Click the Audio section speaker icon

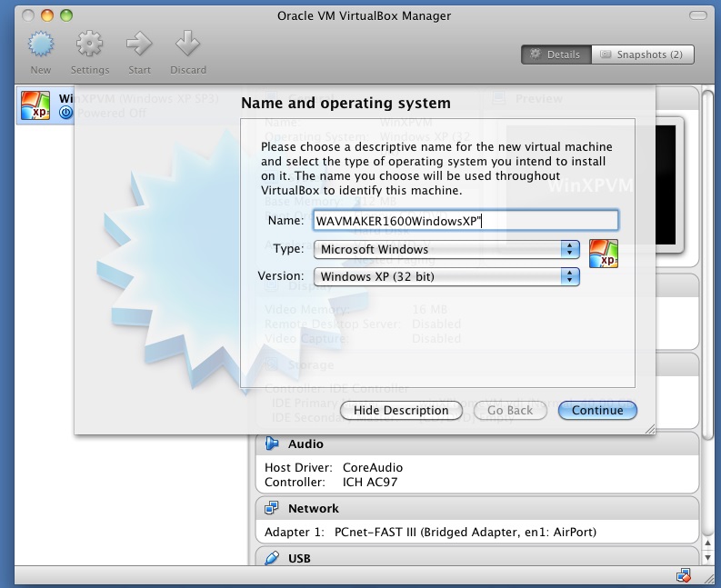271,443
